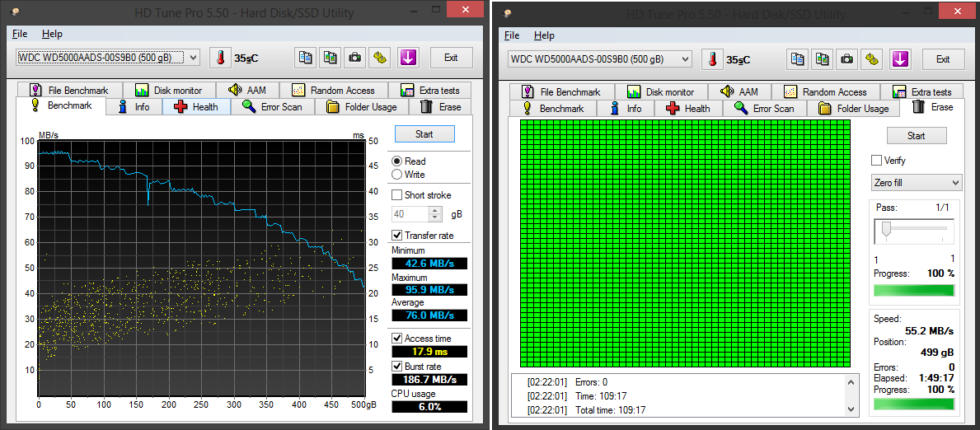980x430 pixels.
Task: Tick the Verify checkbox
Action: pyautogui.click(x=876, y=161)
